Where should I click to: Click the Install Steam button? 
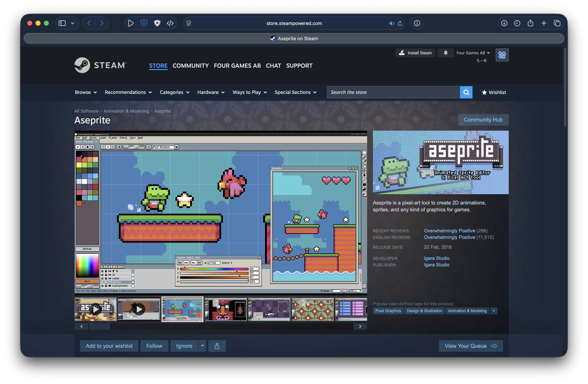tap(415, 53)
